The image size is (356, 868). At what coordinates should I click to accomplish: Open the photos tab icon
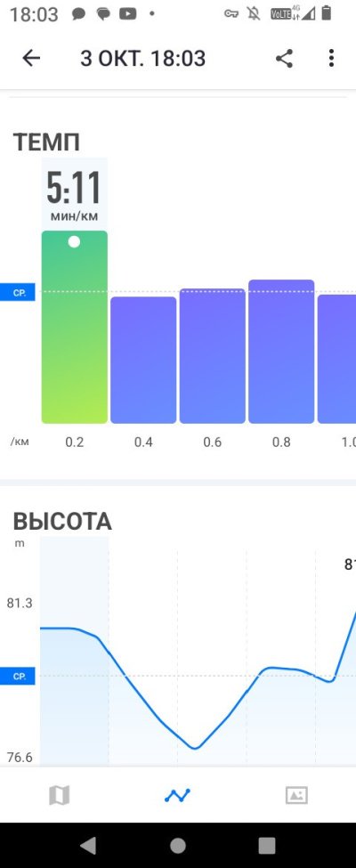[x=296, y=796]
